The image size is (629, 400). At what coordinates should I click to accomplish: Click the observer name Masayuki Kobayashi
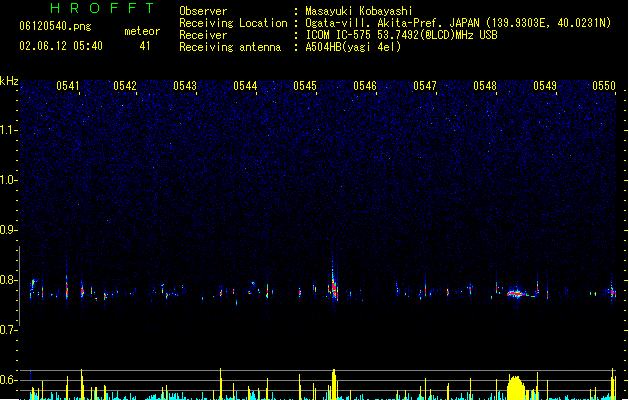(359, 11)
